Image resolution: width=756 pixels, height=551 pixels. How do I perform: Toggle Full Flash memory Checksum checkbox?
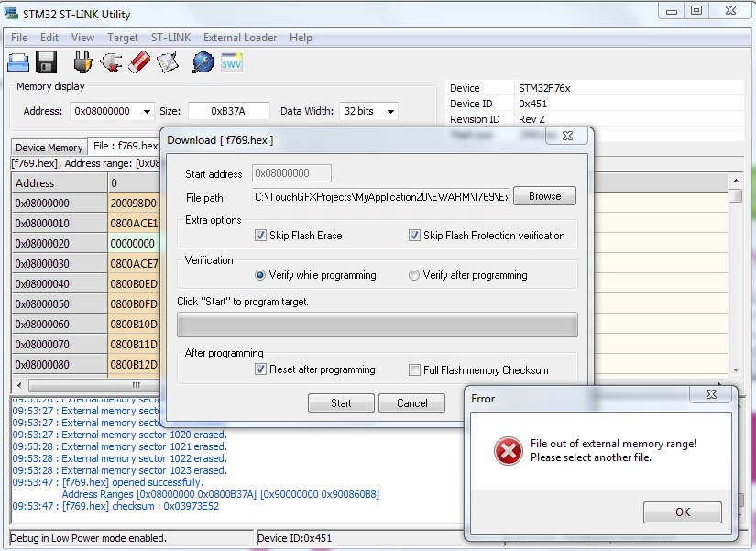(414, 370)
